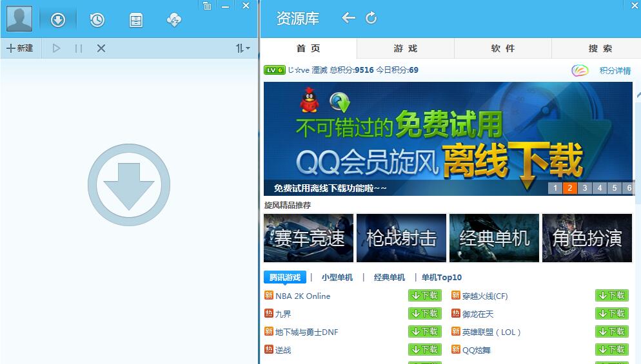The width and height of the screenshot is (641, 364).
Task: Click the username じ☆ve 湮滅 text
Action: [x=308, y=70]
